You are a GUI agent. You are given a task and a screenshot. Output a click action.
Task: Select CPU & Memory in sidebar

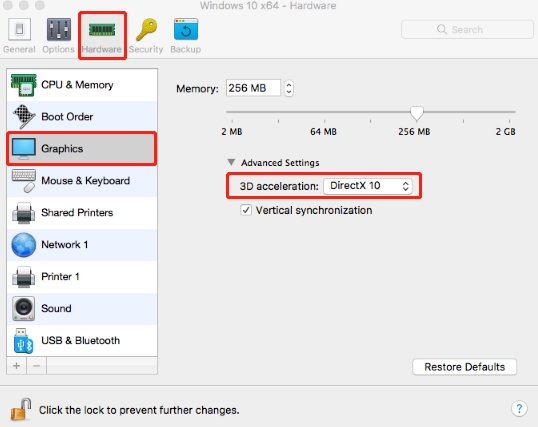point(82,85)
